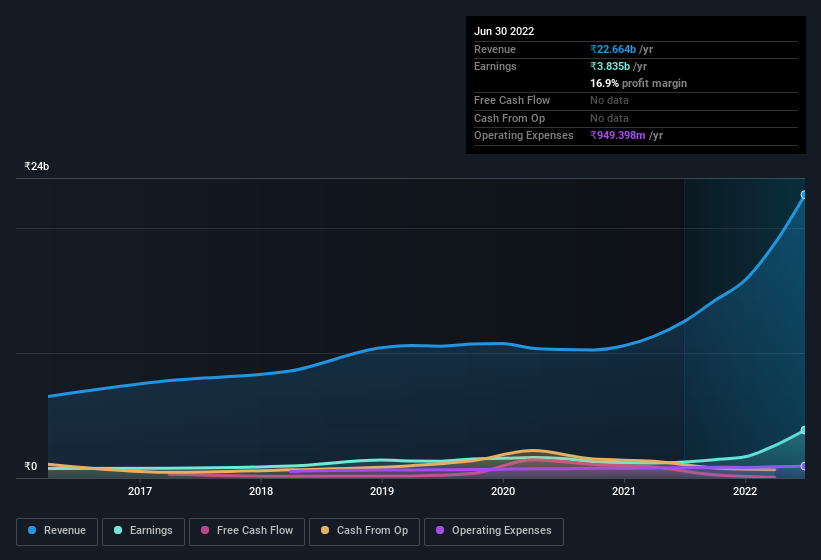Click the ₹949.398m operating expenses value
Image resolution: width=821 pixels, height=560 pixels.
pyautogui.click(x=618, y=135)
